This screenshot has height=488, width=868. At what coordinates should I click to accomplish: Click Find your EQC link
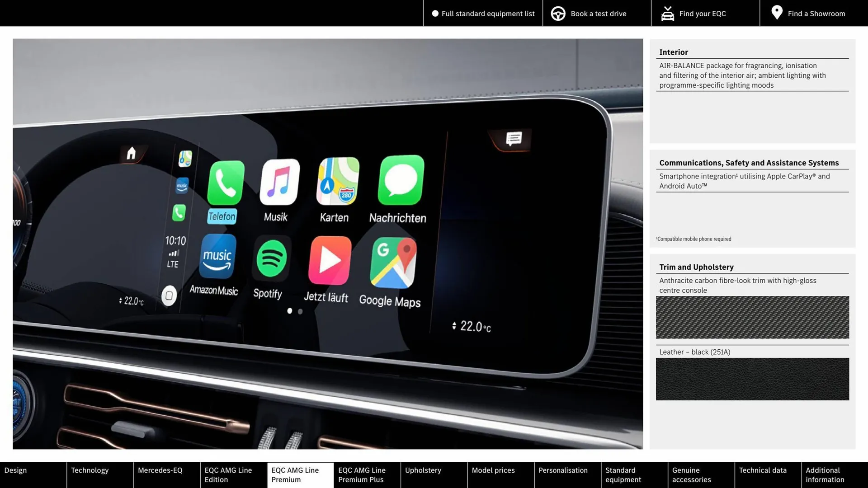point(703,13)
